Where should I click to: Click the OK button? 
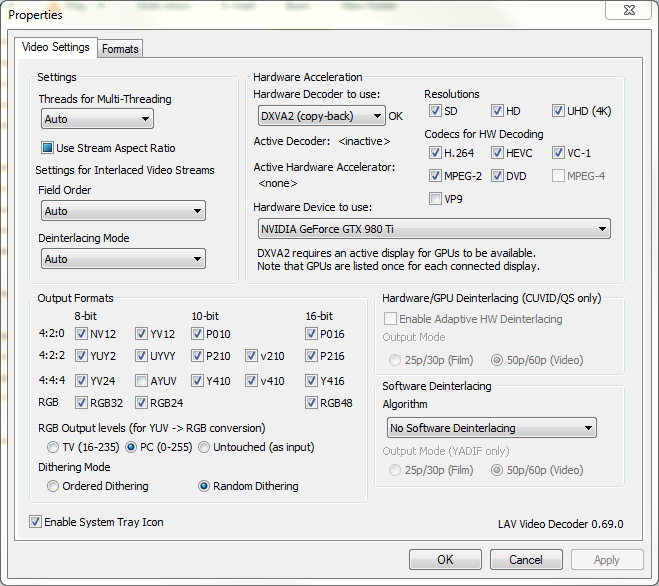tap(445, 560)
